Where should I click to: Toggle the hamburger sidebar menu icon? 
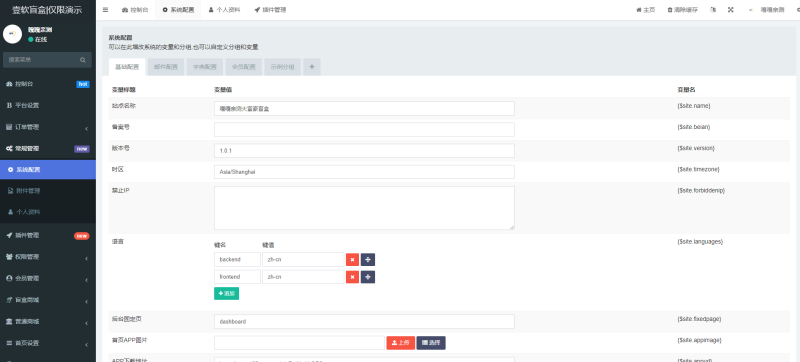pyautogui.click(x=105, y=10)
